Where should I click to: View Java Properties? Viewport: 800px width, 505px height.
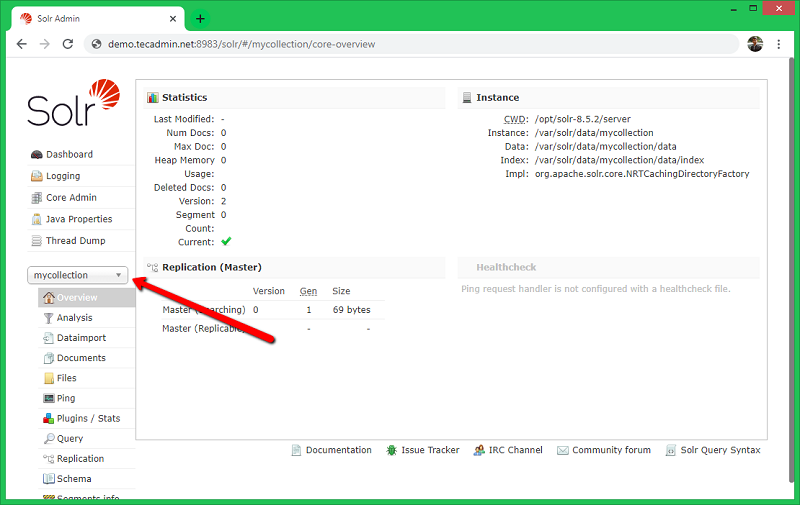(79, 219)
